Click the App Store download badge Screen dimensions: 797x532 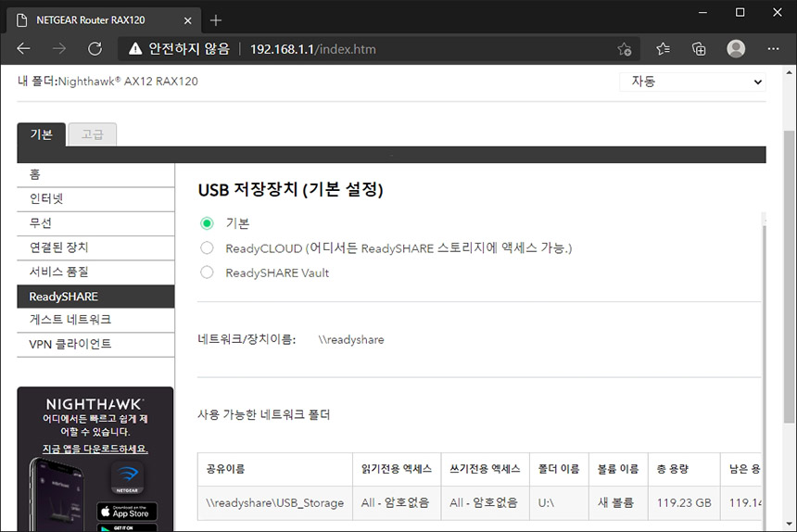[127, 512]
